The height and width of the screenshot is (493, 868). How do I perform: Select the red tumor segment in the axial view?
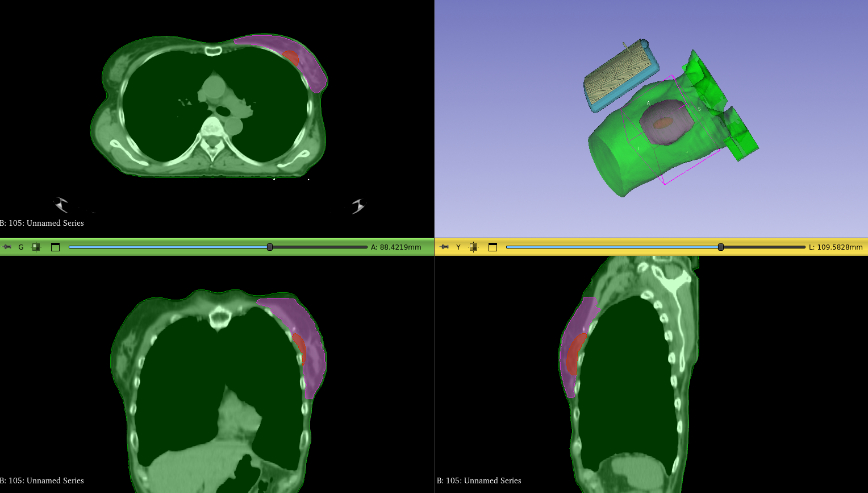[291, 57]
